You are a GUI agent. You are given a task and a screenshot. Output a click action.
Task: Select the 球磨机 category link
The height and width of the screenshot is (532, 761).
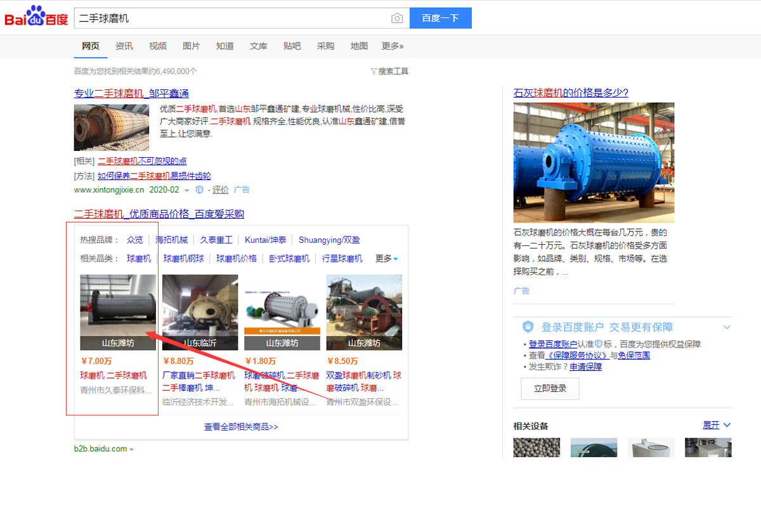tap(139, 259)
